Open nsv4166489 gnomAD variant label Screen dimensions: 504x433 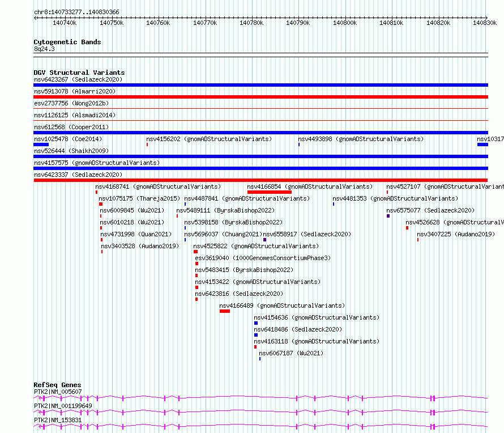click(282, 305)
